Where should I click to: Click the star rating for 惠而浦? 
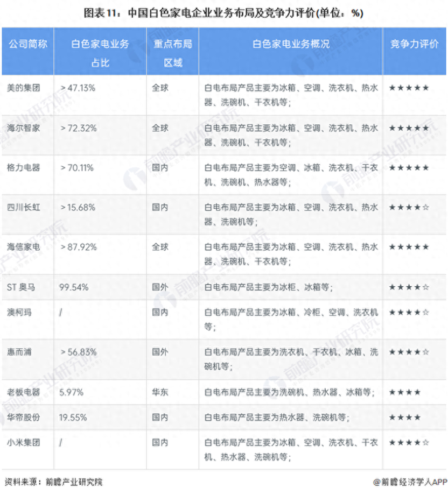point(409,352)
